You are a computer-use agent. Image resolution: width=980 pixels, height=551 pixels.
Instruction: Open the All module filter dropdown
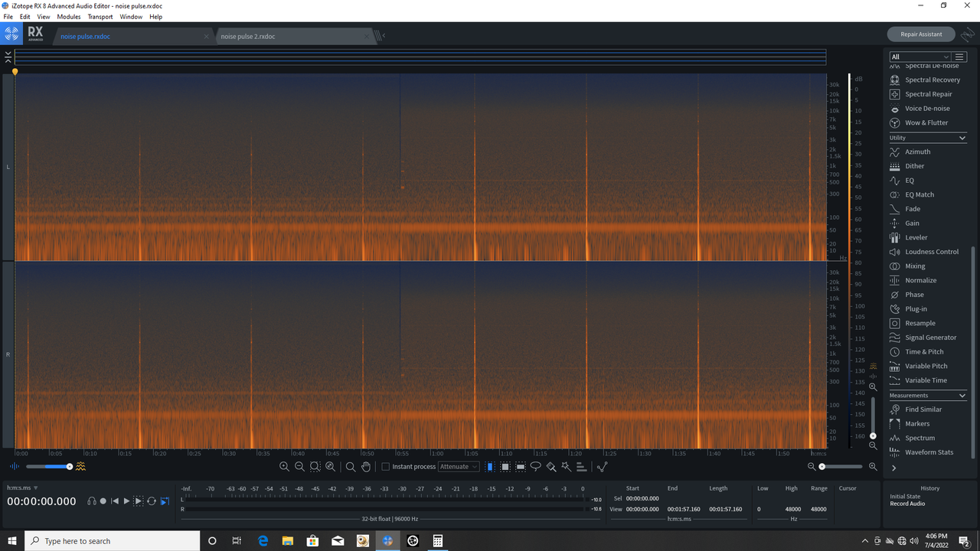[919, 56]
